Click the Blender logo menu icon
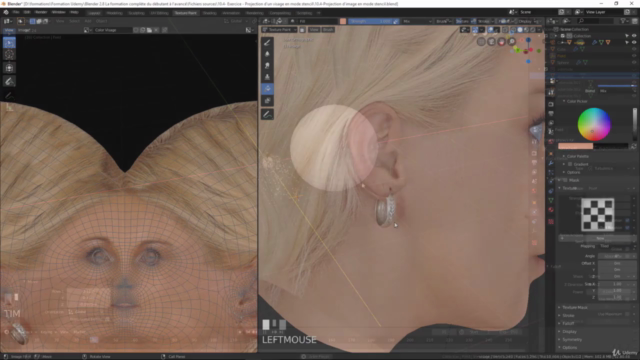This screenshot has height=360, width=640. pyautogui.click(x=6, y=12)
